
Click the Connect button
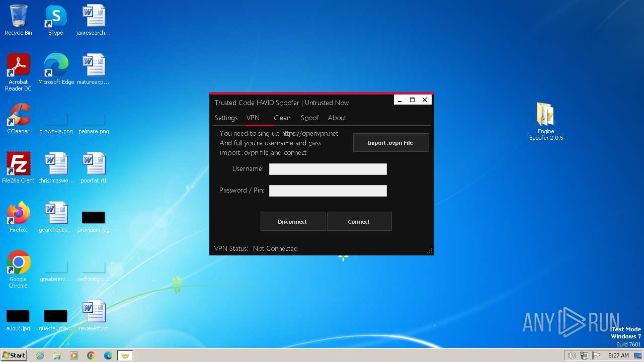click(359, 221)
